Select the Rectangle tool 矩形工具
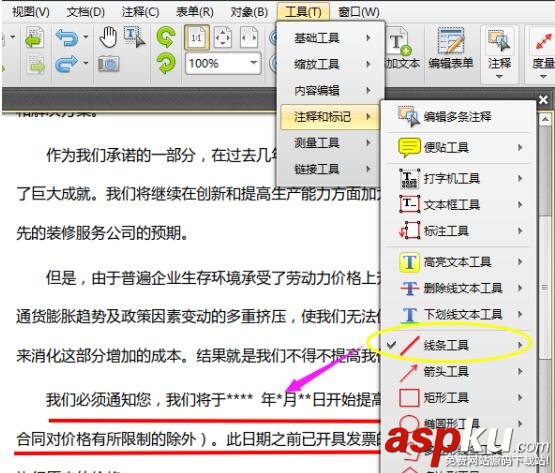Viewport: 555px width, 473px height. (x=459, y=398)
